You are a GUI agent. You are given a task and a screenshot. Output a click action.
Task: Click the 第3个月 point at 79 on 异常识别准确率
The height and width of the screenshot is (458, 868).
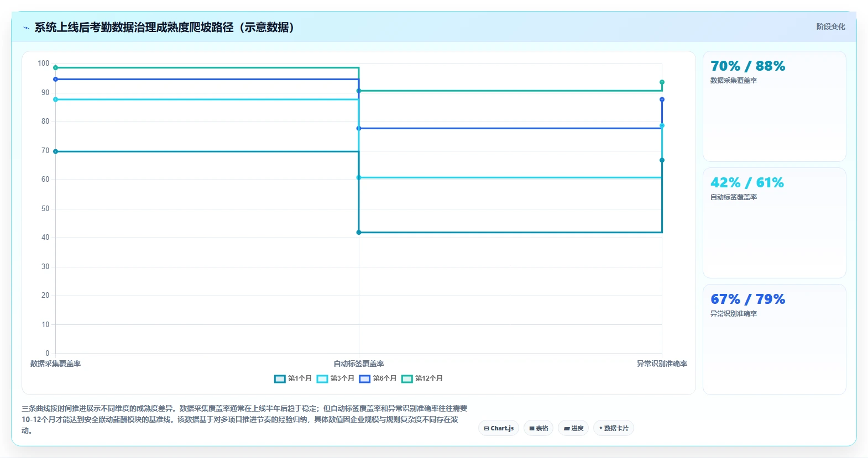(662, 125)
